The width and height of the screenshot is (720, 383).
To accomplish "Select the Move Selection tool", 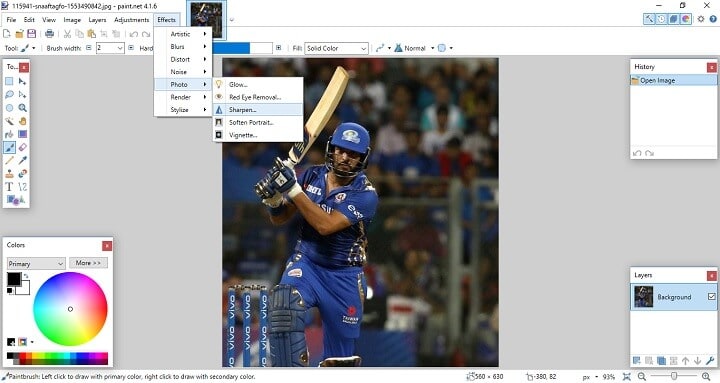I will point(22,95).
